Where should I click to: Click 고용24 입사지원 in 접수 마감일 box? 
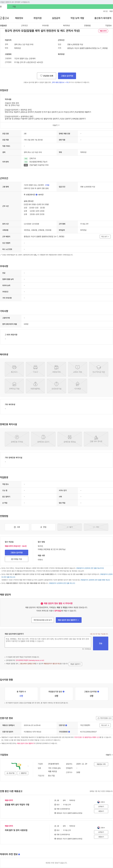tap(16, 553)
